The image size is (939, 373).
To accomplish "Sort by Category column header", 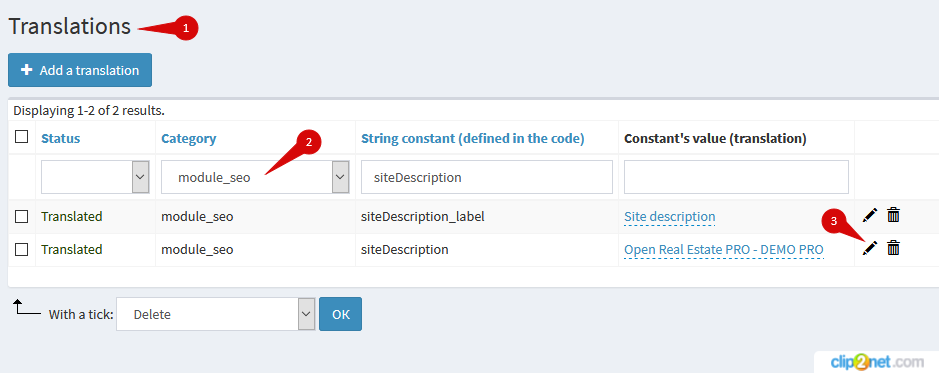I will click(x=189, y=138).
